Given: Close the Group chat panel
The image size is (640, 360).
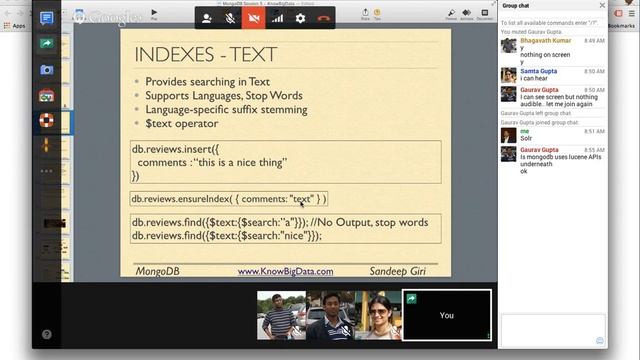Looking at the screenshot, I should point(602,5).
